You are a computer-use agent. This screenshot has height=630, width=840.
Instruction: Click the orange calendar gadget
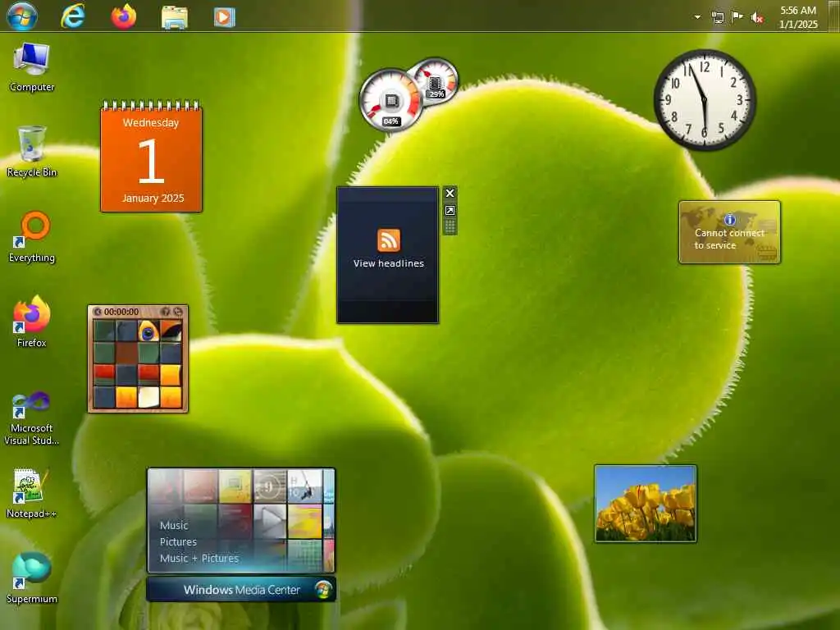click(151, 157)
